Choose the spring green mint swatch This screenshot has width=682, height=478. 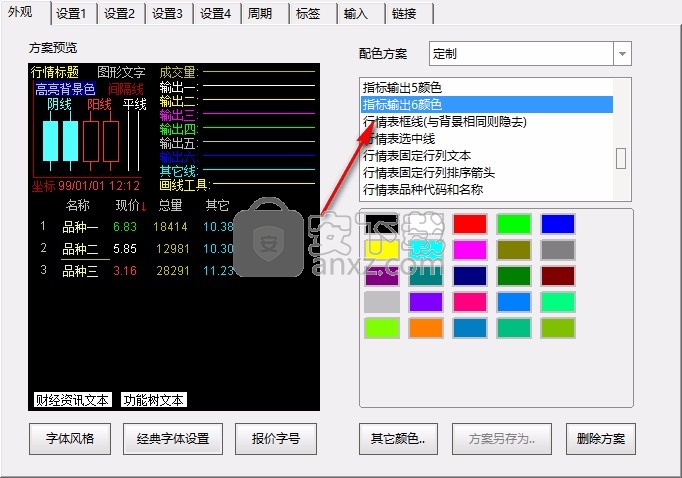pos(558,302)
